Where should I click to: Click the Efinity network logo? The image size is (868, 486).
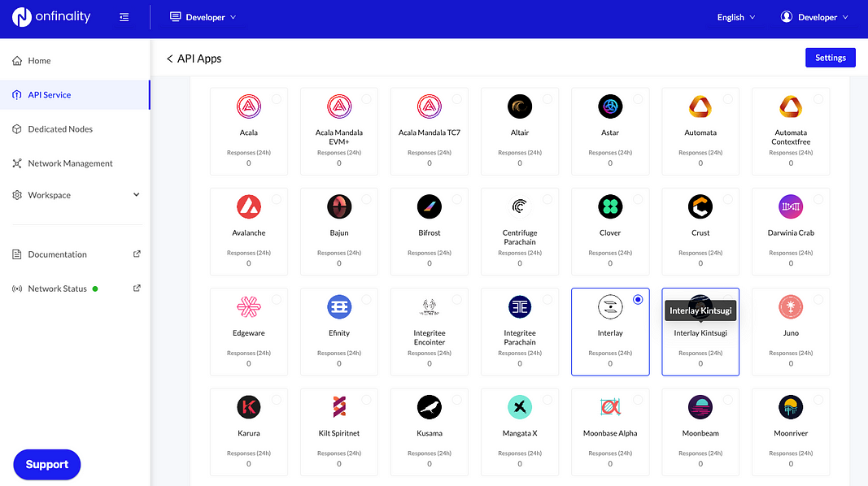coord(339,307)
